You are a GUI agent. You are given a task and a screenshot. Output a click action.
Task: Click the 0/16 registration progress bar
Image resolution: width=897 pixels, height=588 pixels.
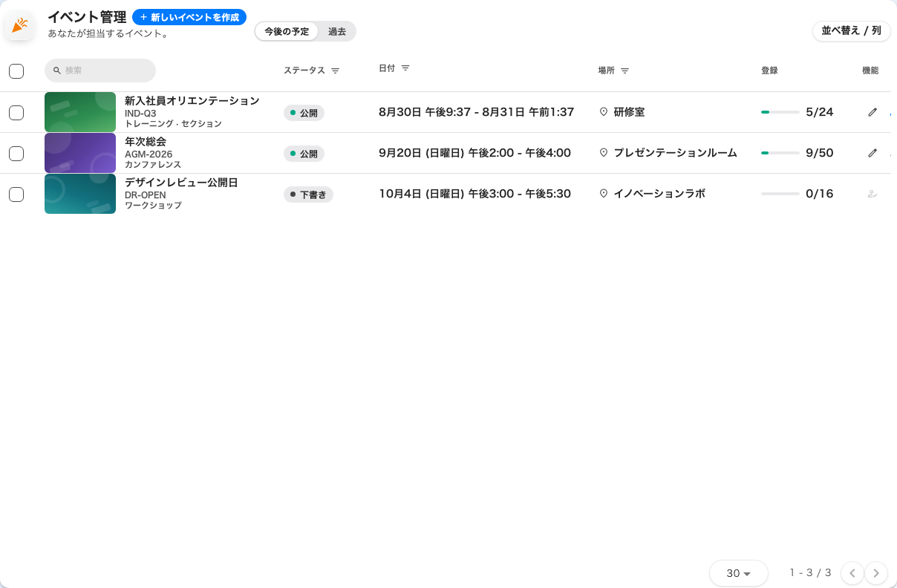click(x=780, y=194)
